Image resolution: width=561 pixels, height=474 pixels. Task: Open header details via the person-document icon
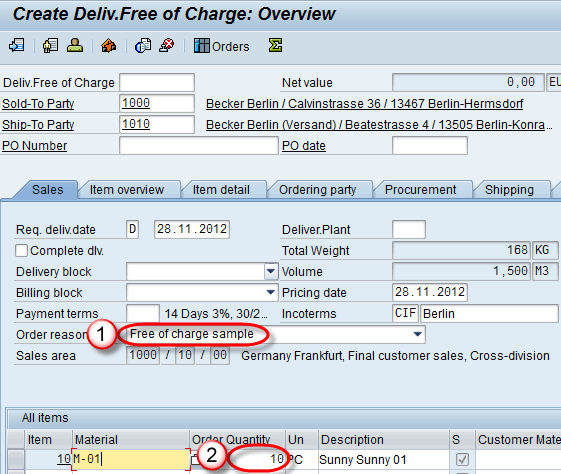50,46
